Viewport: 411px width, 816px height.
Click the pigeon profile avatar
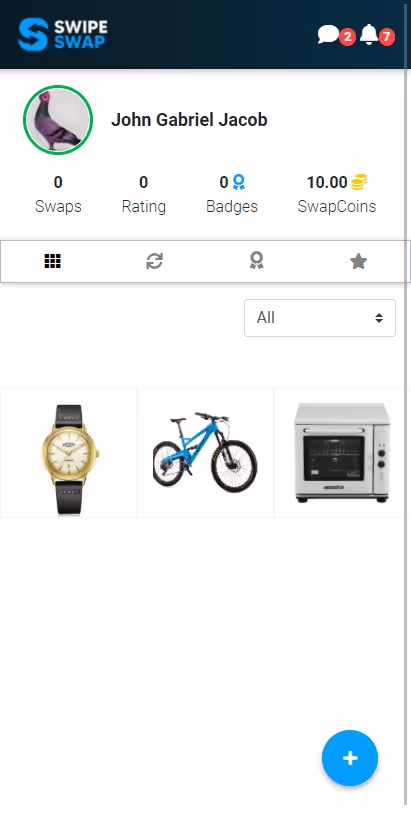(58, 120)
